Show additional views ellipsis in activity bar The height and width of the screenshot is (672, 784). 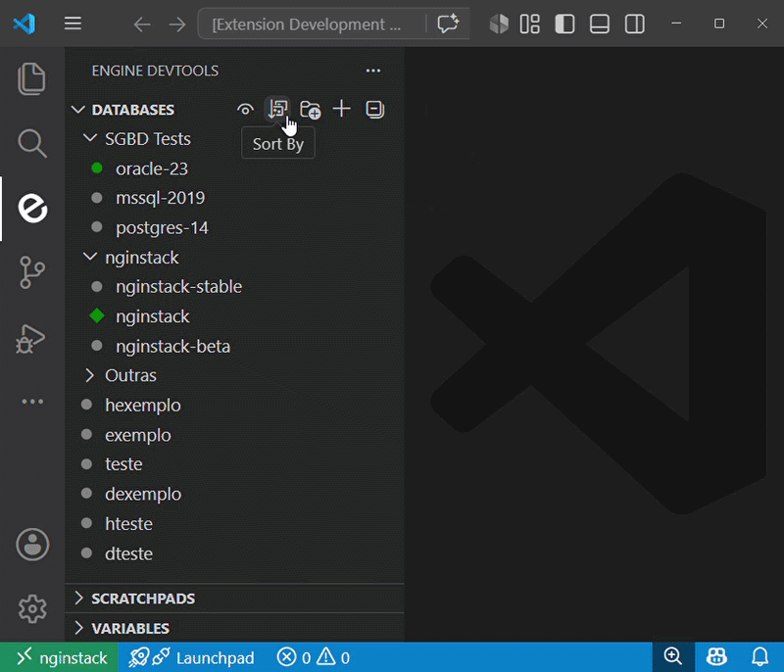click(32, 402)
